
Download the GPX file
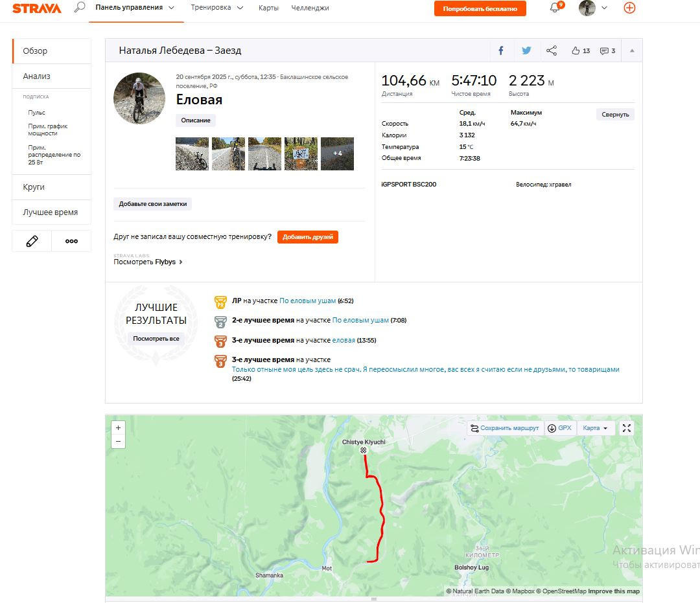(560, 428)
